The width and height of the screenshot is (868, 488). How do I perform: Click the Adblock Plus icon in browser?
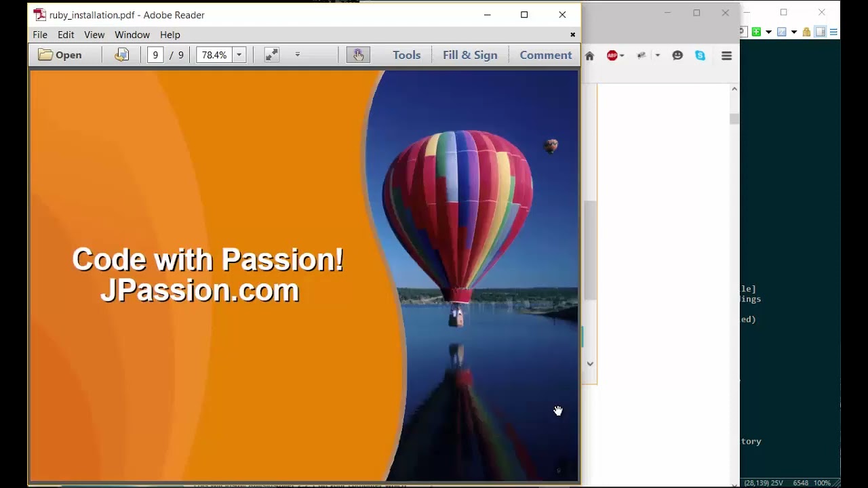tap(612, 56)
